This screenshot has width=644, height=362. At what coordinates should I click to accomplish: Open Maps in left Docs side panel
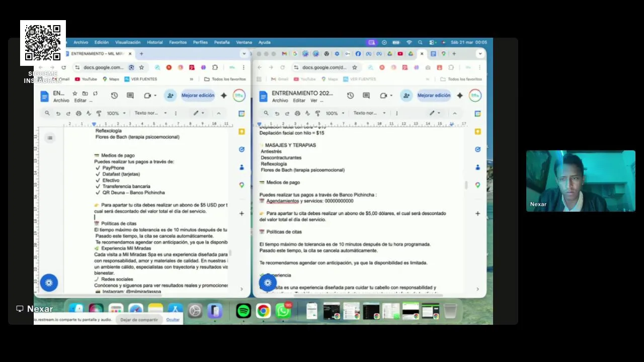click(242, 185)
